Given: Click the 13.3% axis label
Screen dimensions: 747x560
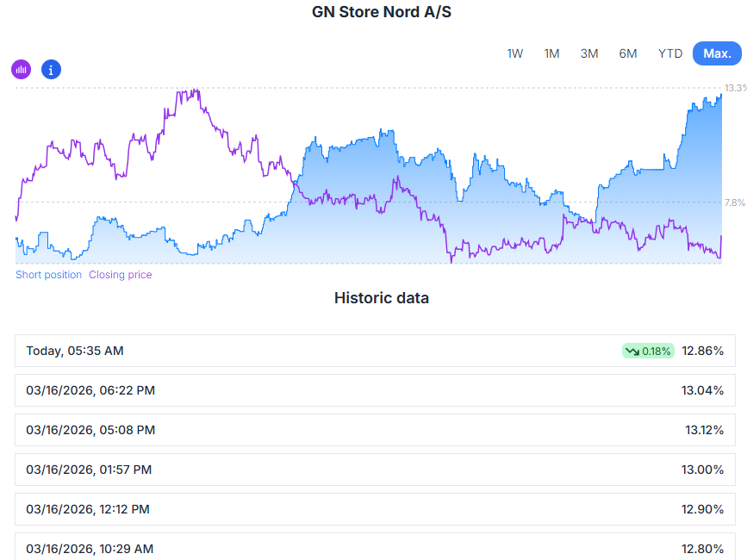Looking at the screenshot, I should 735,88.
